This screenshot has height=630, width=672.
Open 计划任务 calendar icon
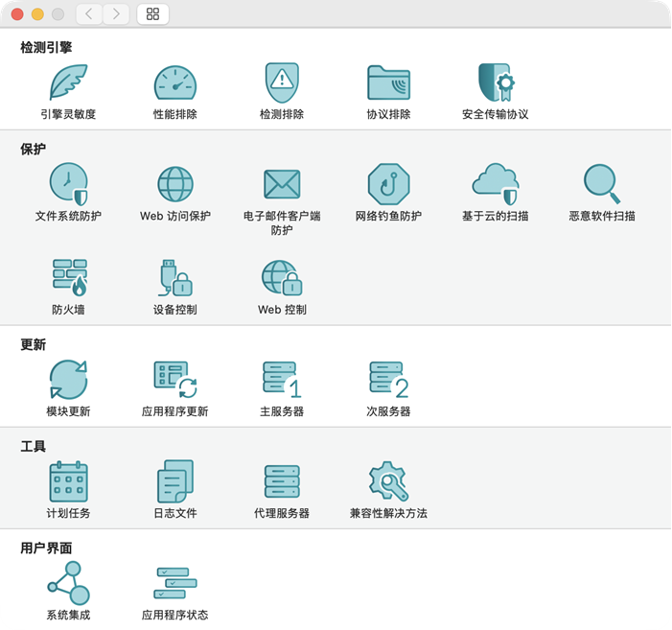click(x=69, y=481)
